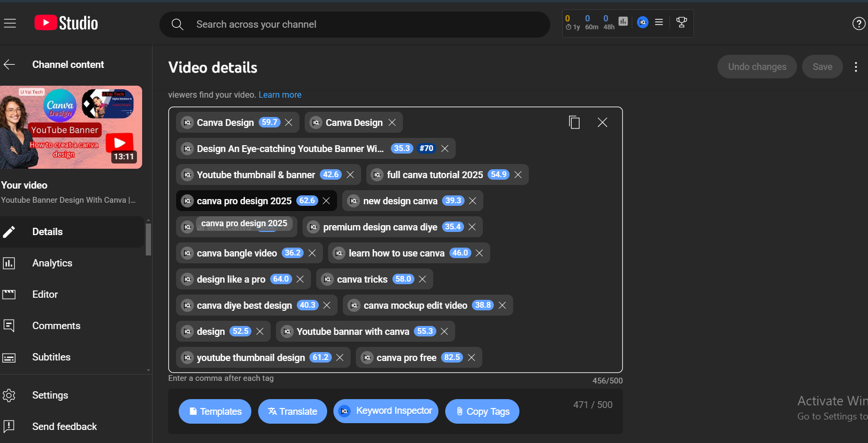The image size is (868, 443).
Task: Click the 48h stat in vidIQ toolbar
Action: click(608, 22)
